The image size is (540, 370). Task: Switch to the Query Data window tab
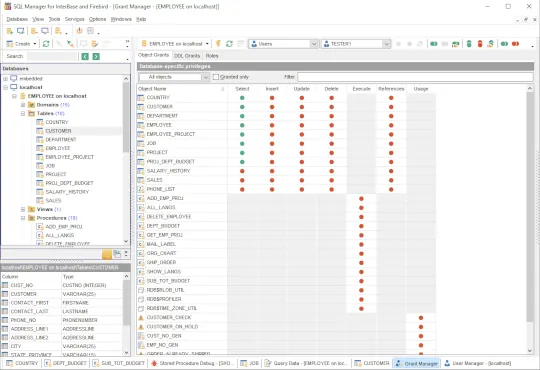tap(307, 363)
